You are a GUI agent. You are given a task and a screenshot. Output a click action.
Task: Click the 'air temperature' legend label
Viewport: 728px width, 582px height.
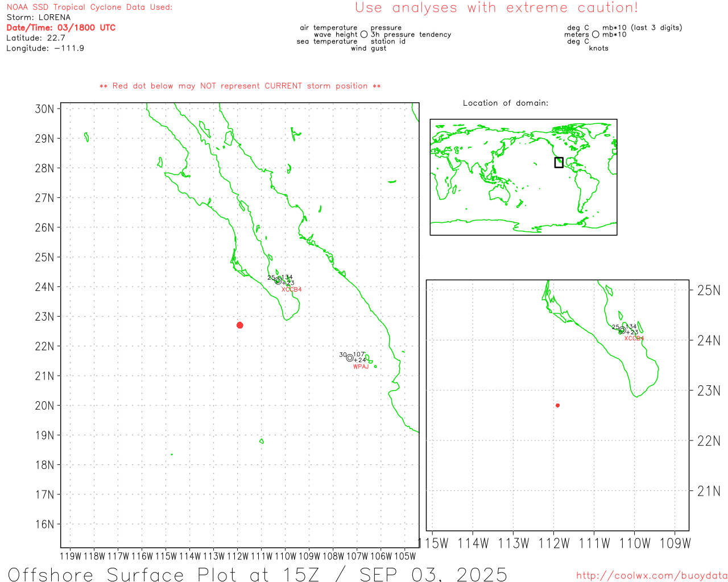(329, 28)
